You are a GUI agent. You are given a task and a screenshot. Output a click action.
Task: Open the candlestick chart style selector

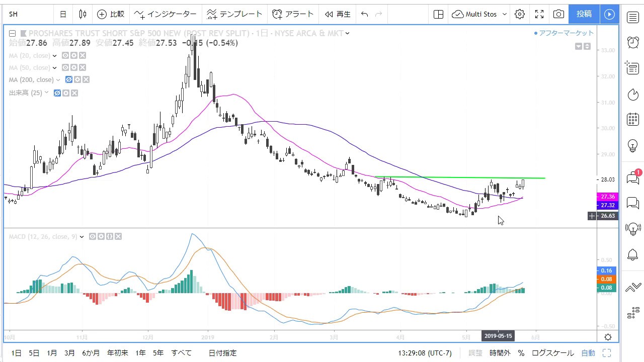point(83,14)
